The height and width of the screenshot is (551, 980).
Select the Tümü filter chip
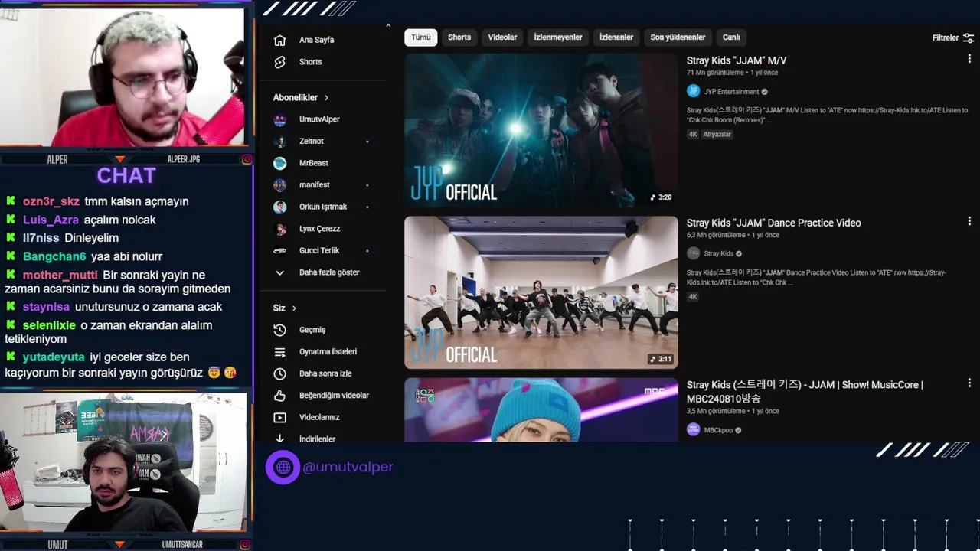(421, 37)
